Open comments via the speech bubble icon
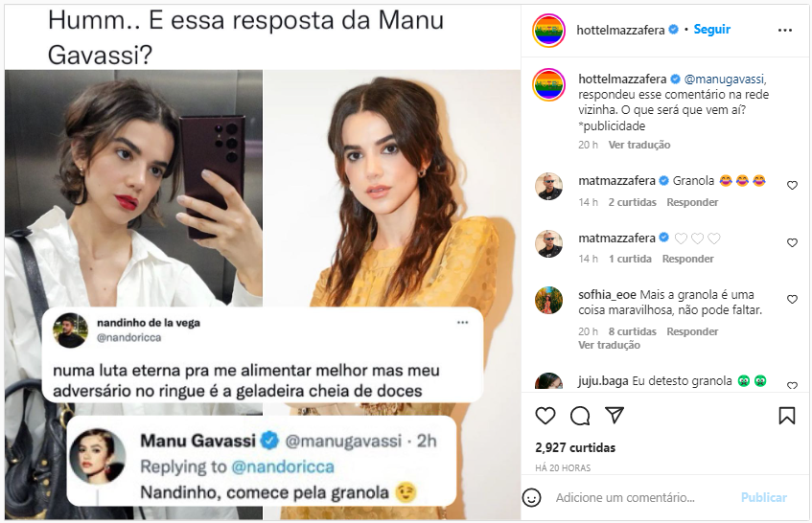Viewport: 812px width, 523px height. [x=580, y=416]
